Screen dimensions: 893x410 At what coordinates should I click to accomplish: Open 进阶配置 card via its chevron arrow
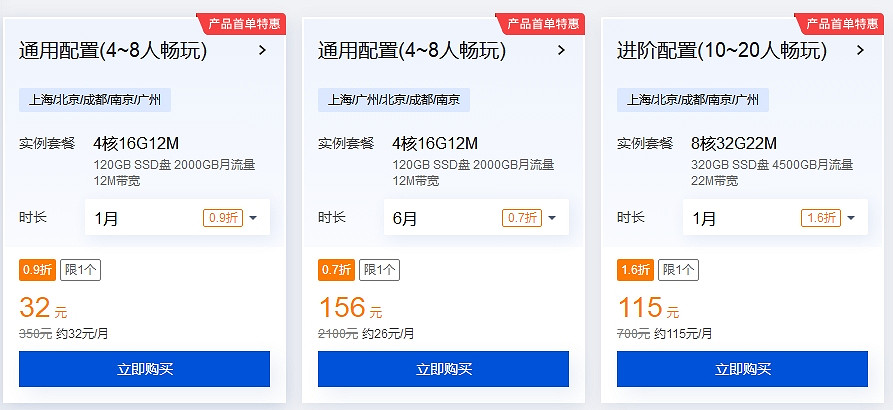tap(860, 50)
